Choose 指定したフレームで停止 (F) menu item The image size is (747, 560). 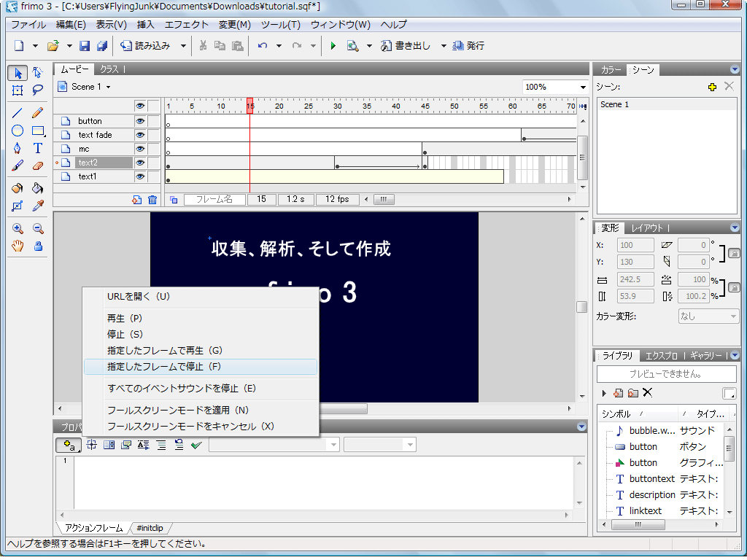click(200, 367)
